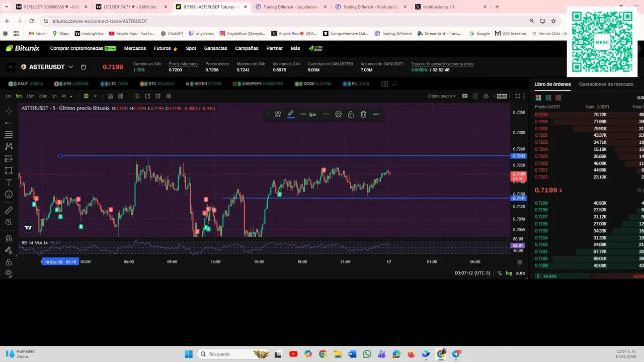644x362 pixels.
Task: Open the chart layout grid selector
Action: pos(121,96)
